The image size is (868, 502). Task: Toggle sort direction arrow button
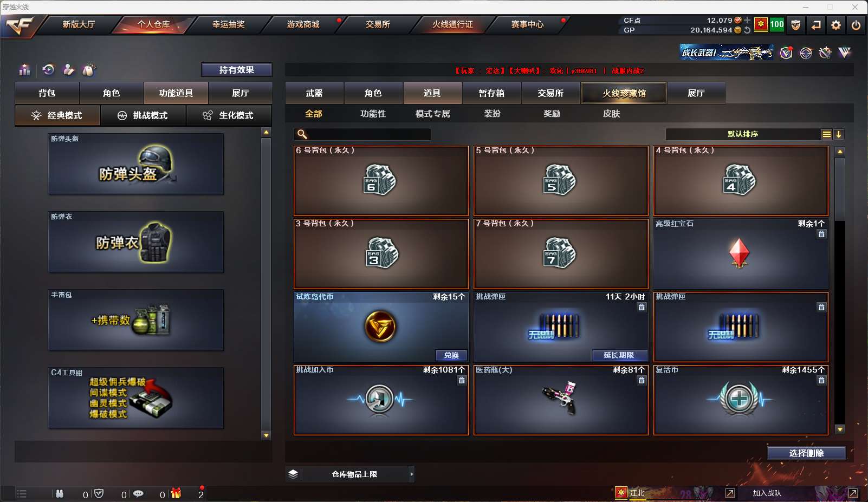click(x=839, y=134)
